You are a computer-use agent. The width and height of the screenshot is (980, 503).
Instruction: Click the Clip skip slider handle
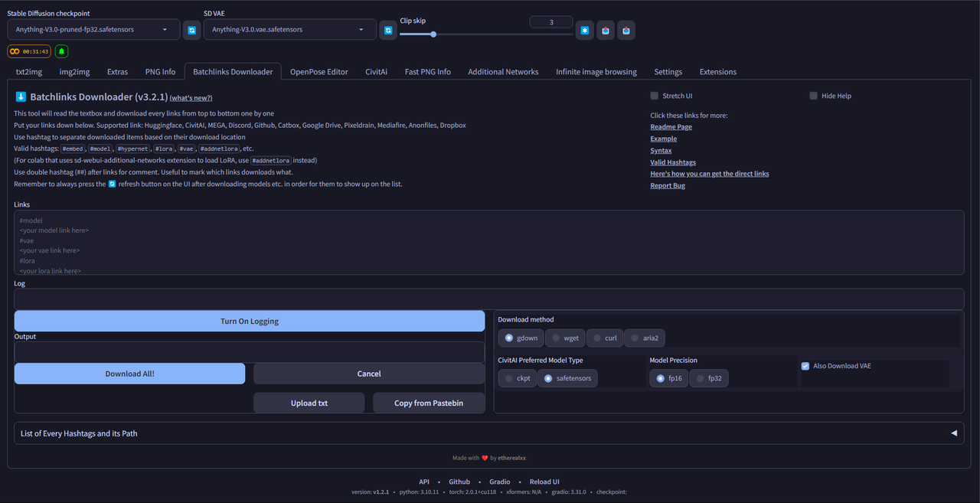[x=433, y=34]
